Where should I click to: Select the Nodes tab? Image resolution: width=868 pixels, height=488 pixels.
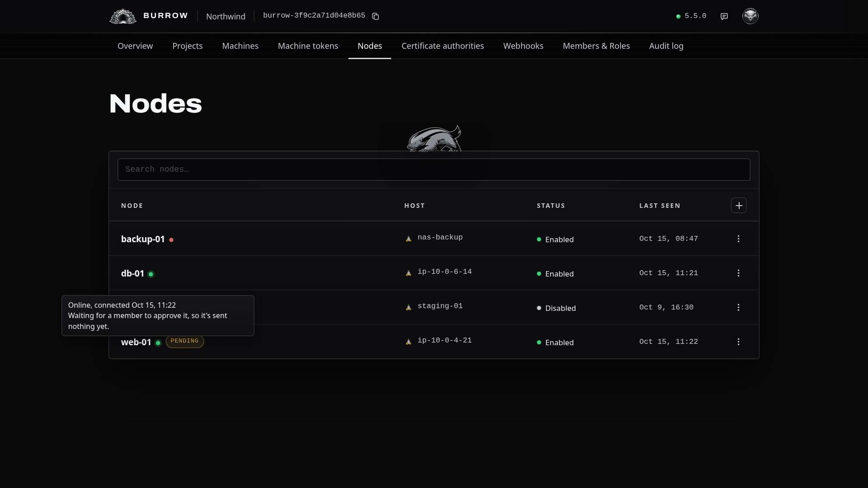click(x=370, y=46)
